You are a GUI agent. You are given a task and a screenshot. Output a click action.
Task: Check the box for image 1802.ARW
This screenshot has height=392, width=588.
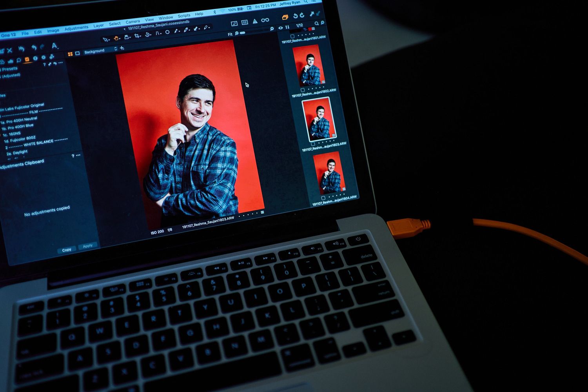(x=303, y=90)
